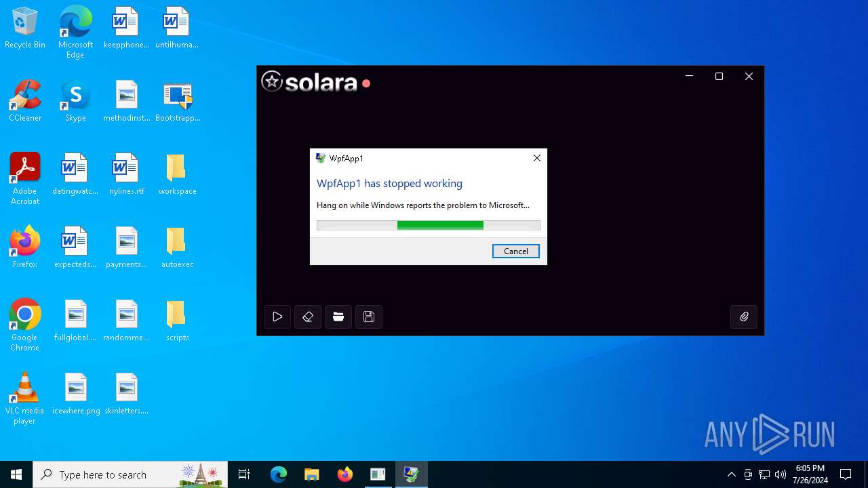Image resolution: width=868 pixels, height=488 pixels.
Task: Click the volume speaker tray icon
Action: tap(781, 474)
